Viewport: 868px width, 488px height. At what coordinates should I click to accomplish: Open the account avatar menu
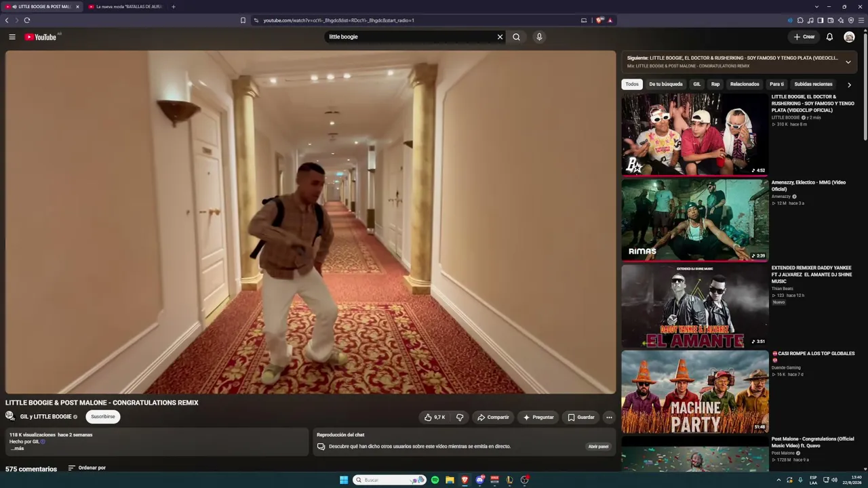pyautogui.click(x=849, y=37)
